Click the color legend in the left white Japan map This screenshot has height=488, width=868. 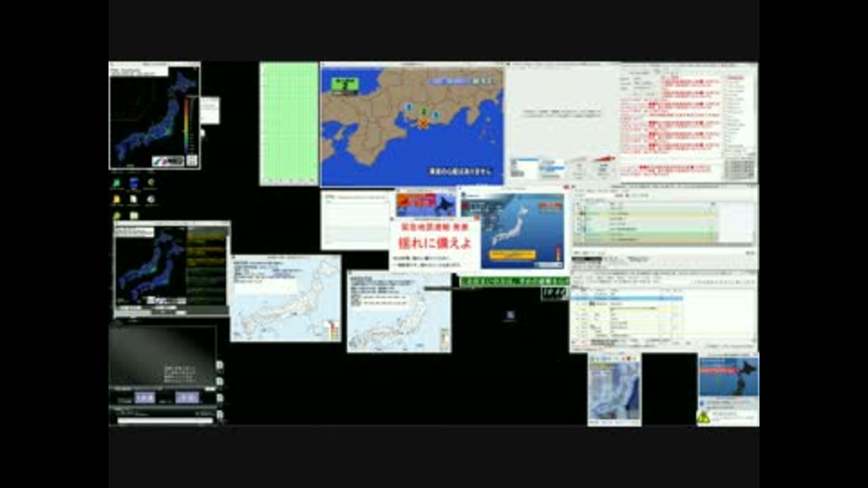click(x=334, y=330)
